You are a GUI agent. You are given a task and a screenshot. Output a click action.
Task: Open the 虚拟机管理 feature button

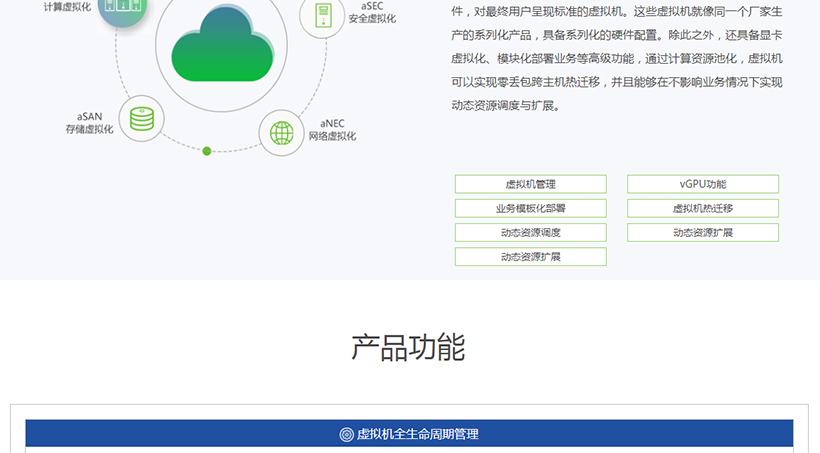[530, 184]
